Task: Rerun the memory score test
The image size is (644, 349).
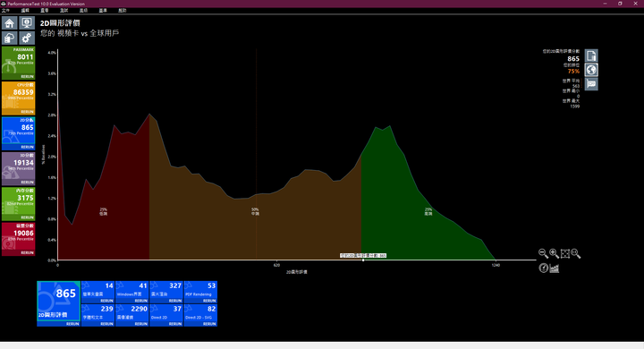Action: point(27,217)
